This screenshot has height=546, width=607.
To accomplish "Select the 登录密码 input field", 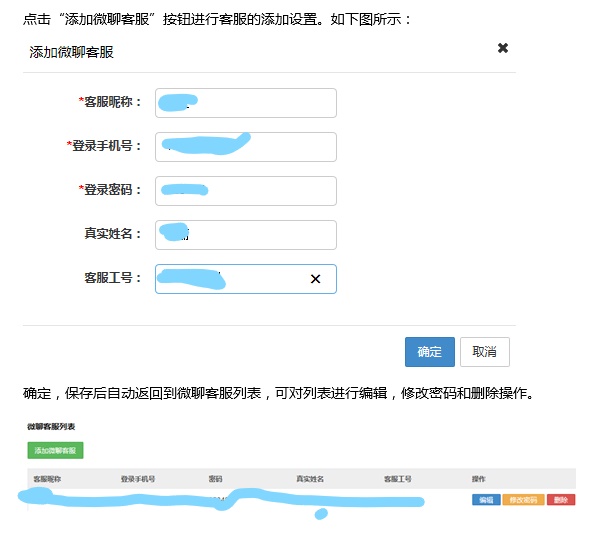I will pyautogui.click(x=245, y=191).
